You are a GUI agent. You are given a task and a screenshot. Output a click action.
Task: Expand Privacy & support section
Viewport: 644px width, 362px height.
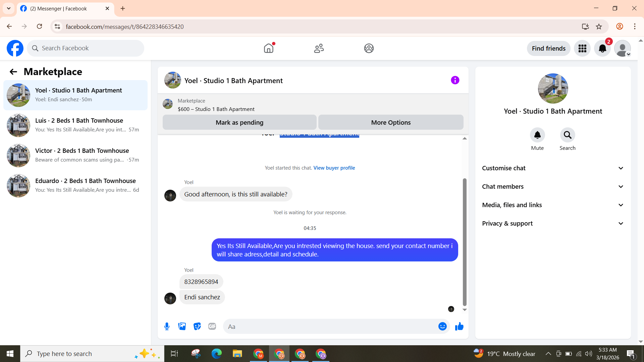pyautogui.click(x=553, y=224)
